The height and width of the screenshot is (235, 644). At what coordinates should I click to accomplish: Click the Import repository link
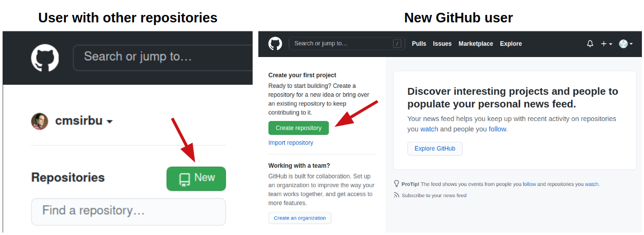pyautogui.click(x=291, y=143)
